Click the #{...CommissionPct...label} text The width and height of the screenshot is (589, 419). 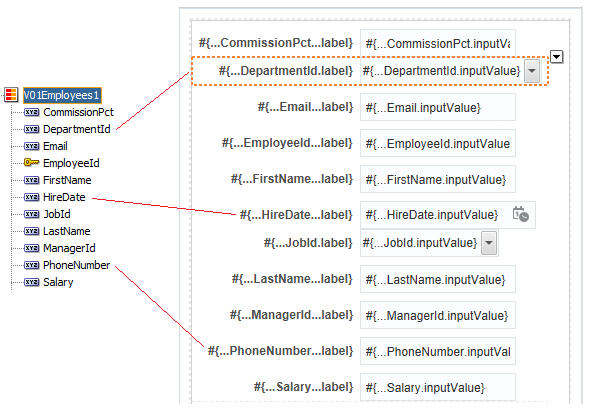pyautogui.click(x=276, y=43)
